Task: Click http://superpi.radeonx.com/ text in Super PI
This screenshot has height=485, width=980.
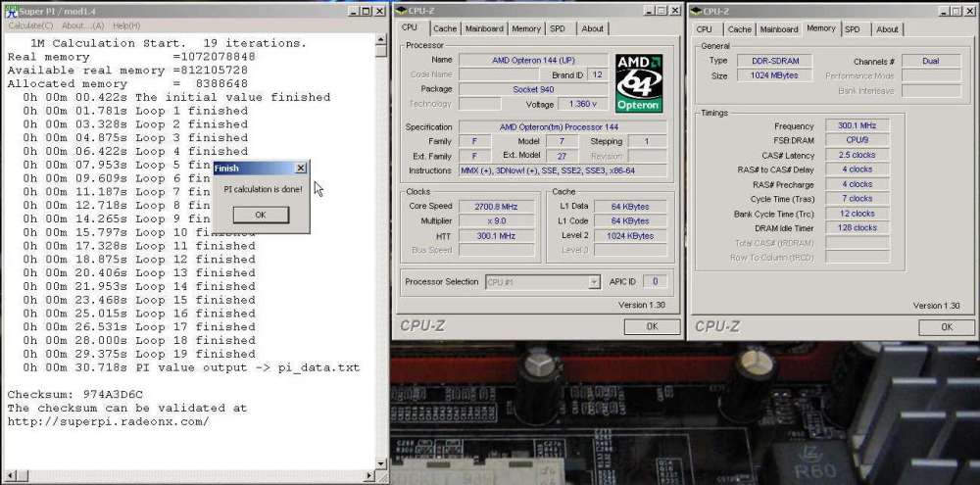Action: pos(108,422)
